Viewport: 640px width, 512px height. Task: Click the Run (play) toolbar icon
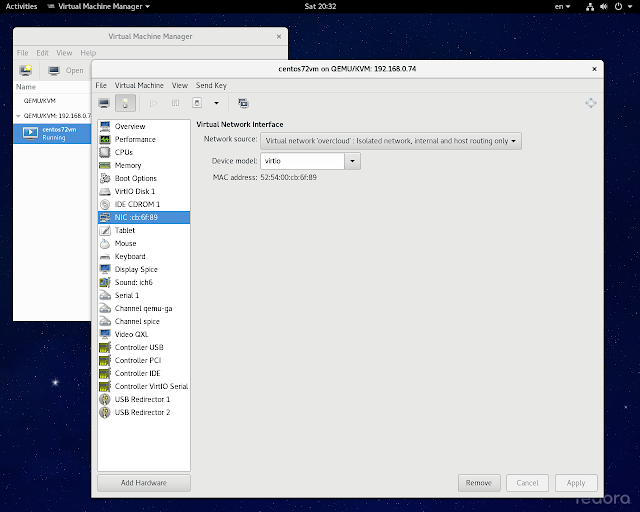153,103
